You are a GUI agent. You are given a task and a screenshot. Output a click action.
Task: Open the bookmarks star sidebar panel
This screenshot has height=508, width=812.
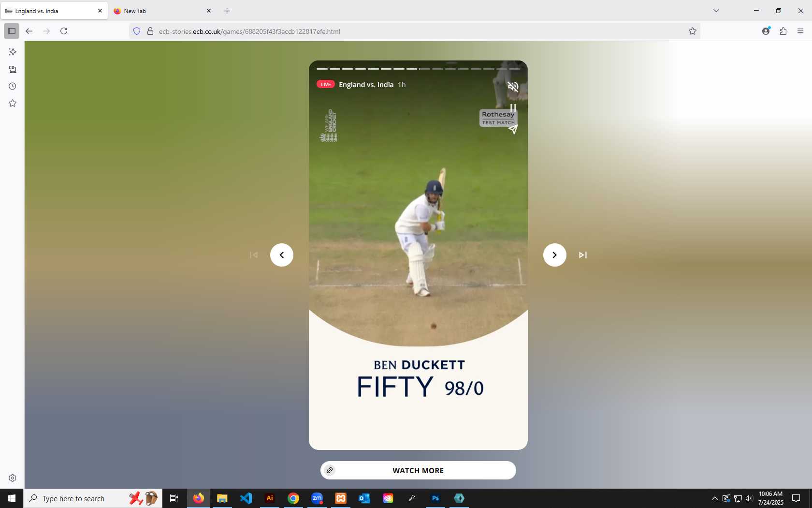click(x=13, y=103)
